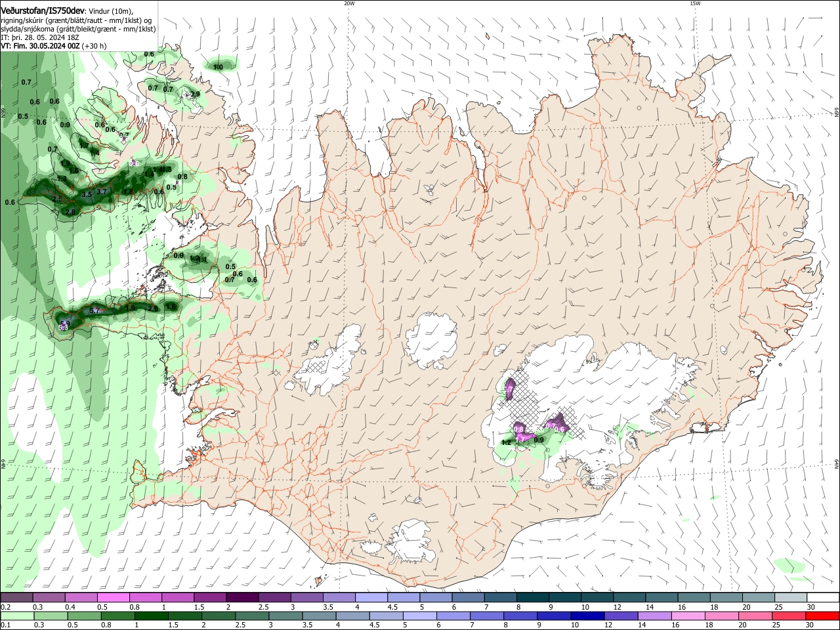Click the 5.7 precipitation value on the map
This screenshot has width=840, height=630.
[x=94, y=310]
